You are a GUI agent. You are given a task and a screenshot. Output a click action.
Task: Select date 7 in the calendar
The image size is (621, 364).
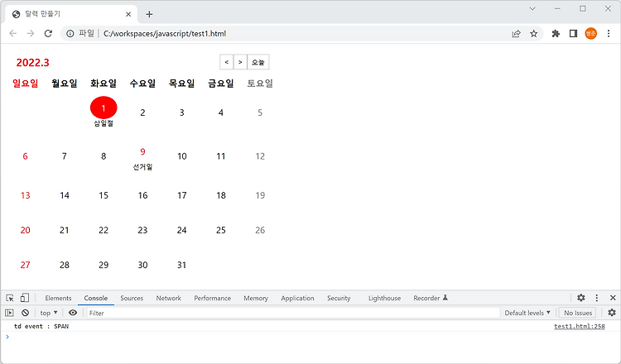(64, 156)
